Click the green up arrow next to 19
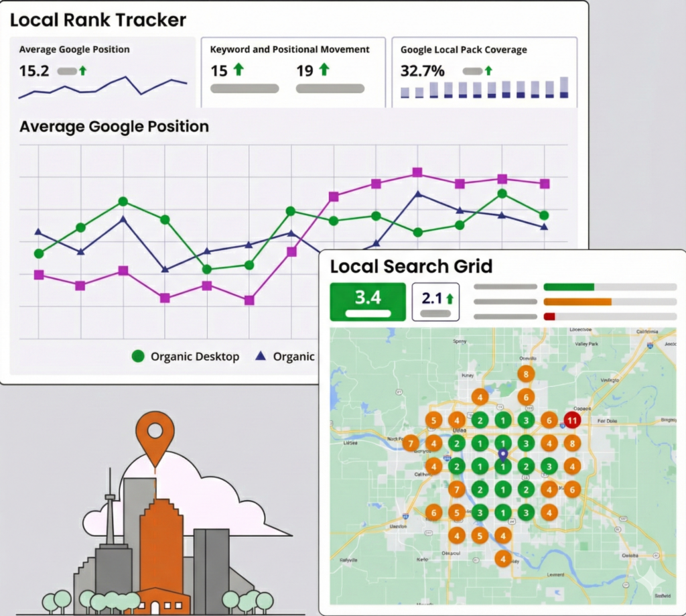The width and height of the screenshot is (686, 616). 324,70
